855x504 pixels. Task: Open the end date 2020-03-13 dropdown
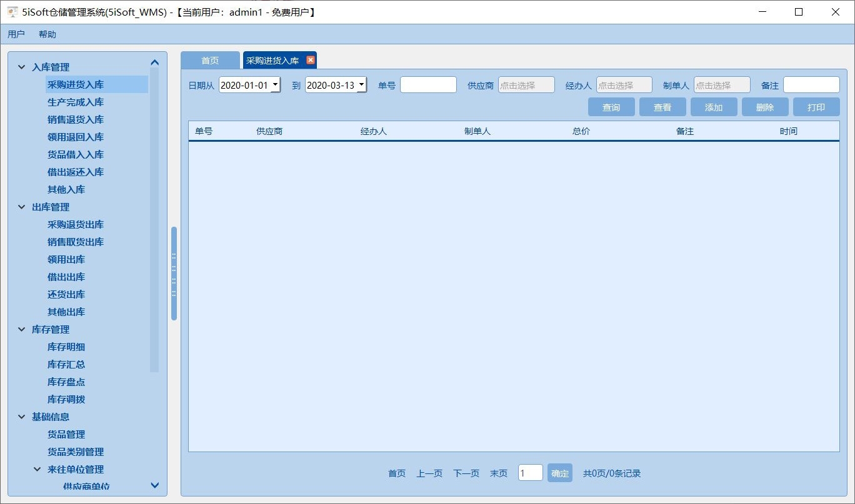pyautogui.click(x=361, y=84)
